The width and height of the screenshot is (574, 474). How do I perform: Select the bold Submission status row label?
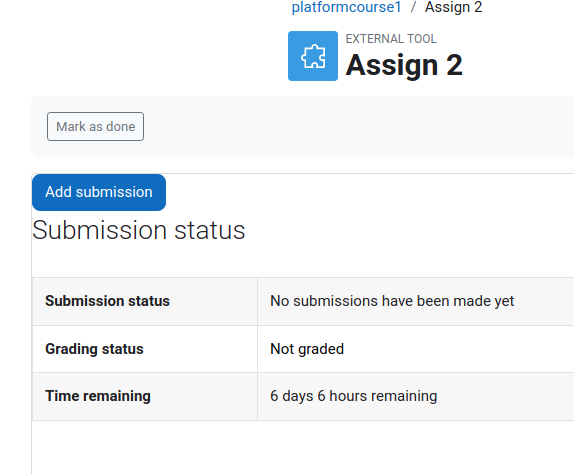coord(107,301)
